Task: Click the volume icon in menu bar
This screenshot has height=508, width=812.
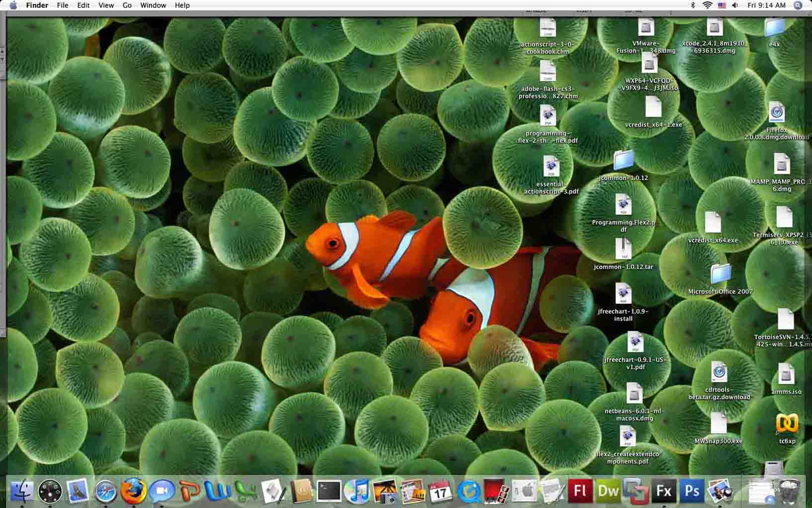Action: click(x=735, y=5)
